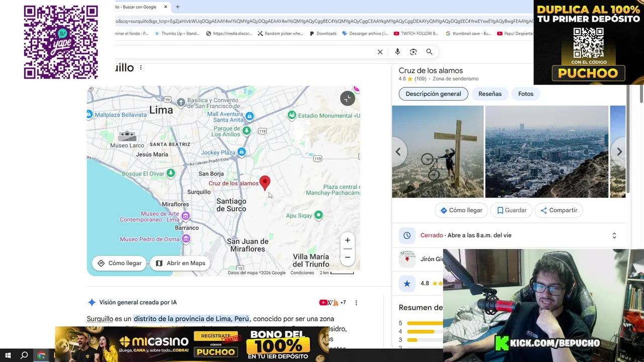
Task: Click the Santiago de Surco map label
Action: pyautogui.click(x=231, y=205)
